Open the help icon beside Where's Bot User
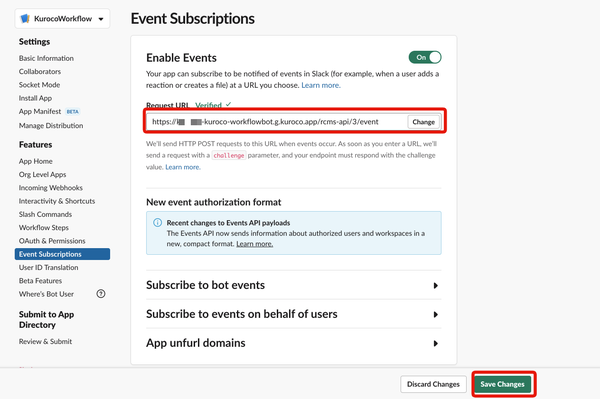The width and height of the screenshot is (600, 399). click(x=101, y=294)
